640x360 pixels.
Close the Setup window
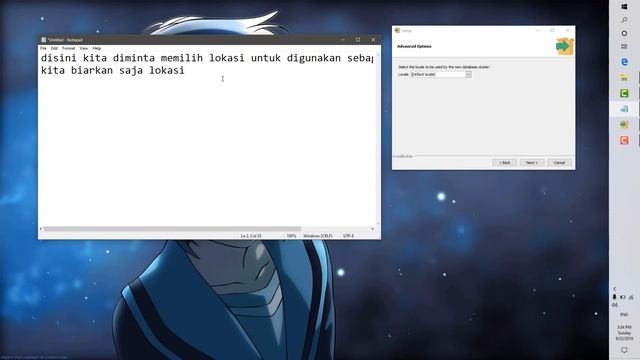point(567,31)
